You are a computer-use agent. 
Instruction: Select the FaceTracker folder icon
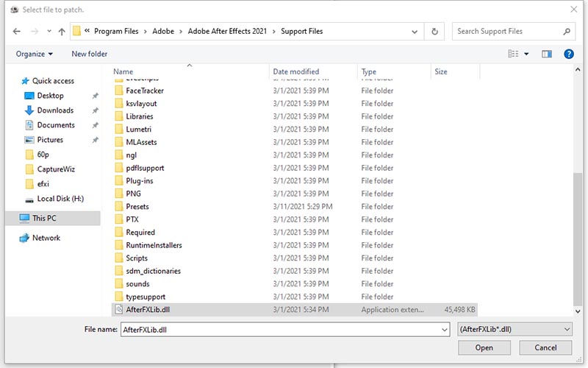(x=118, y=91)
